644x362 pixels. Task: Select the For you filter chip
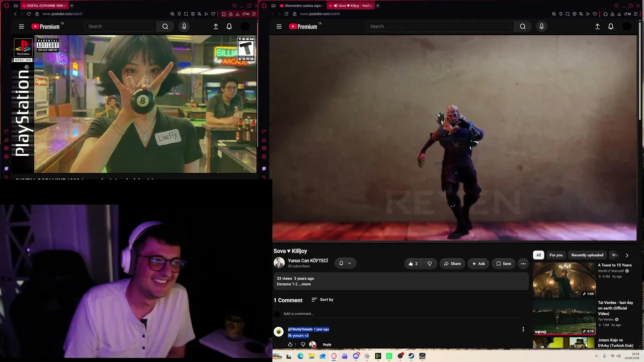click(x=556, y=255)
